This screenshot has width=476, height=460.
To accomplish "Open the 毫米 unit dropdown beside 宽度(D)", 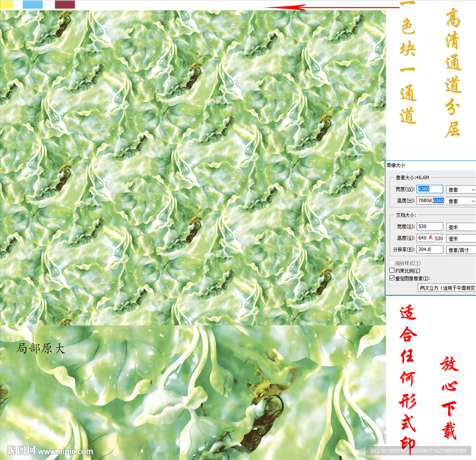I will pos(461,227).
